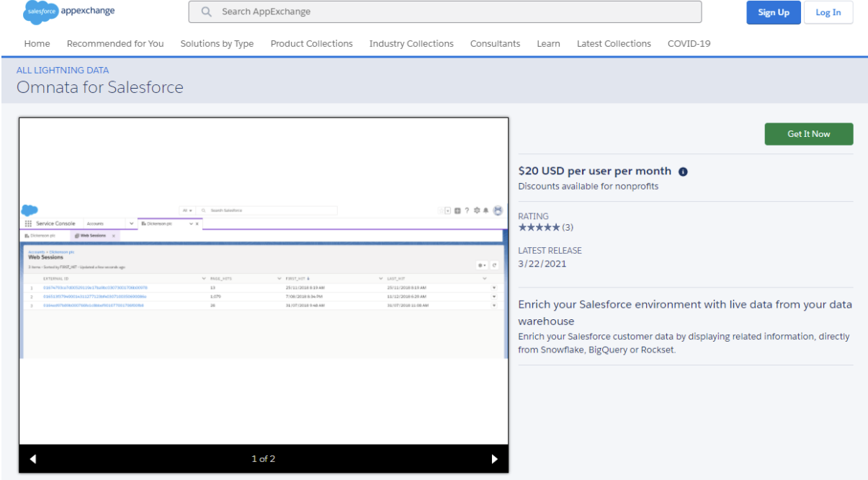868x480 pixels.
Task: Click the green Get It Now button
Action: 809,134
